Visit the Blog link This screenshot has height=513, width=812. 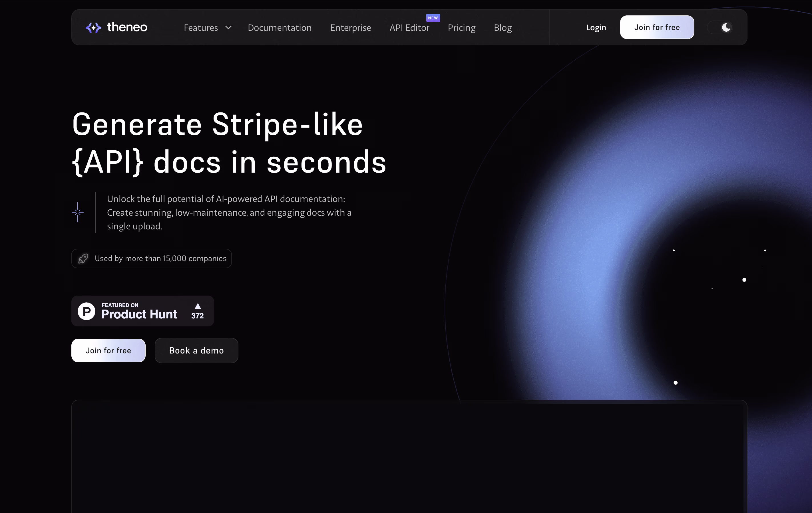click(503, 28)
